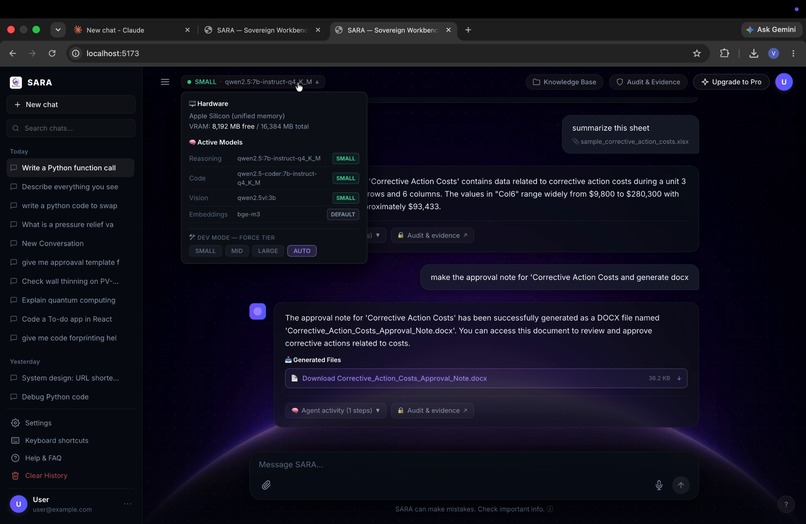Select the AUTO force tier

(x=302, y=251)
